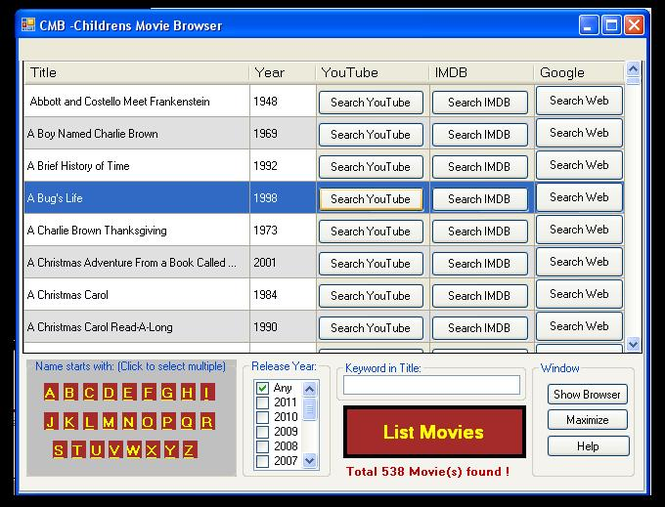Check the 2007 release year box

pyautogui.click(x=263, y=461)
